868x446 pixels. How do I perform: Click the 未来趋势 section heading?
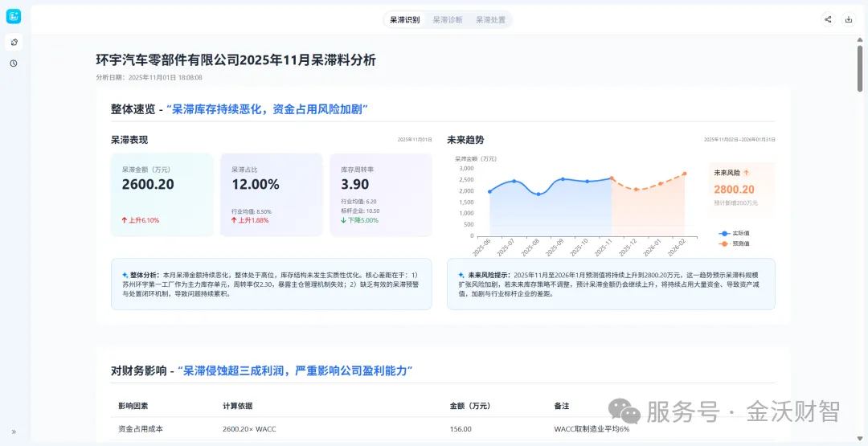point(465,140)
